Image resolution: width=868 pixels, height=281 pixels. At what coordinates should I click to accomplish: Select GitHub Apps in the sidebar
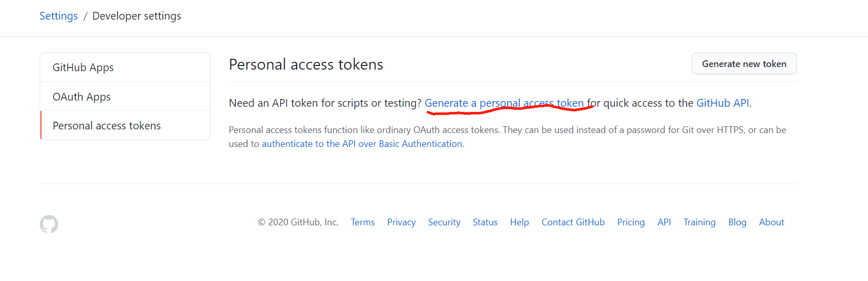click(x=83, y=68)
